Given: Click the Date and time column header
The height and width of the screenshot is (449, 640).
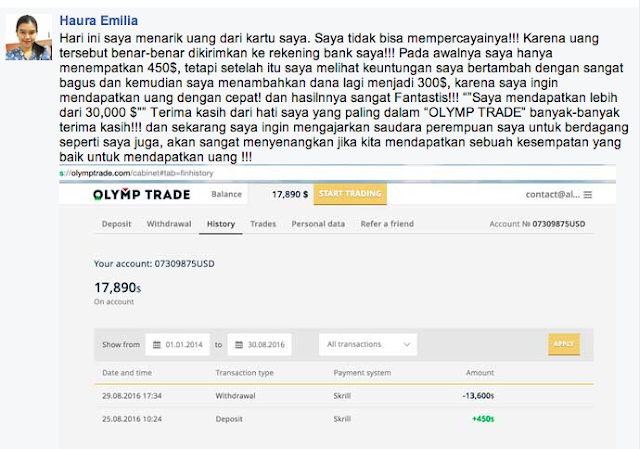Looking at the screenshot, I should click(x=127, y=373).
